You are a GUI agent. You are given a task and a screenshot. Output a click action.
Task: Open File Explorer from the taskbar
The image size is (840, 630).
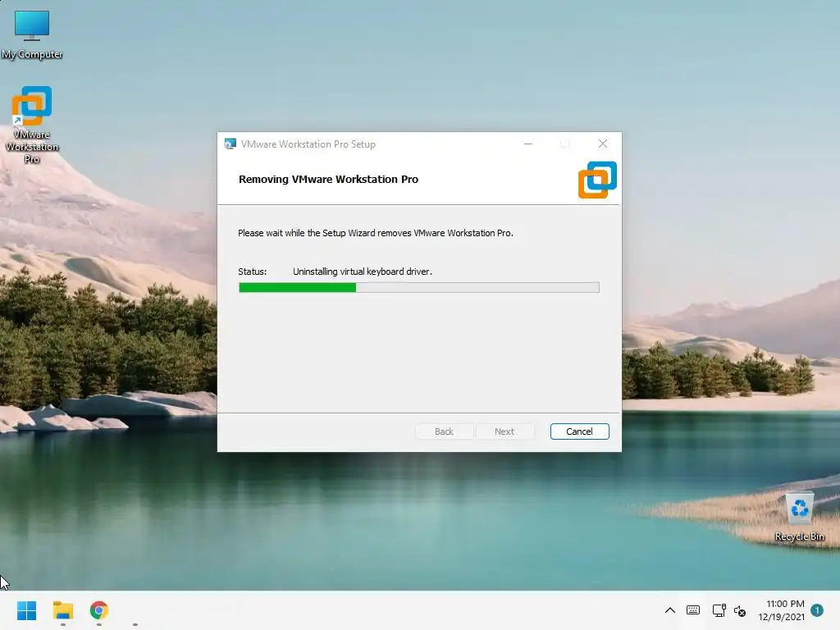(x=63, y=610)
